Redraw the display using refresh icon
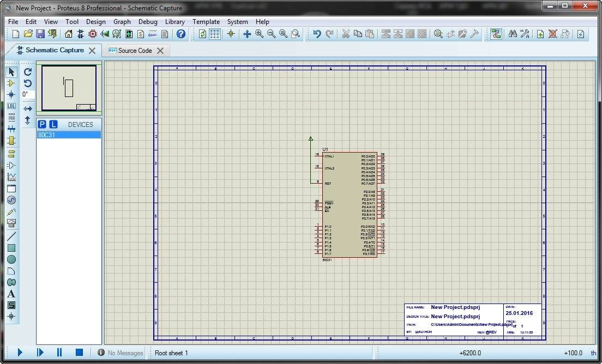The image size is (602, 364). coord(202,34)
